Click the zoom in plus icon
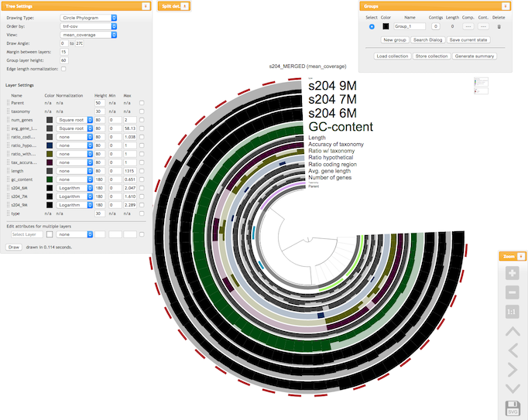Viewport: 528px width, 420px height. [513, 273]
